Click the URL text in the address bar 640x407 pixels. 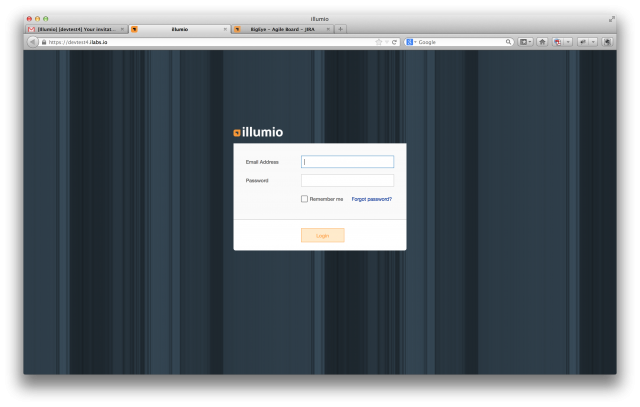click(x=78, y=42)
